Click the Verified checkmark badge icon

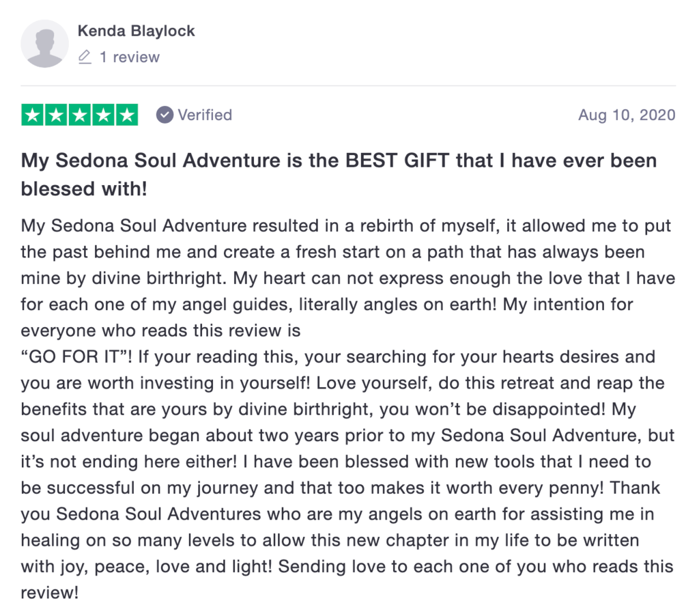point(165,115)
